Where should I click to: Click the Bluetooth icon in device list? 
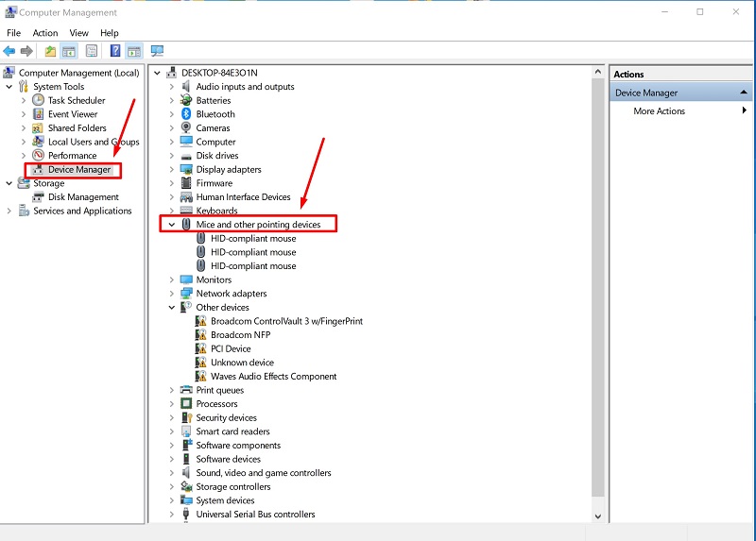click(x=186, y=114)
